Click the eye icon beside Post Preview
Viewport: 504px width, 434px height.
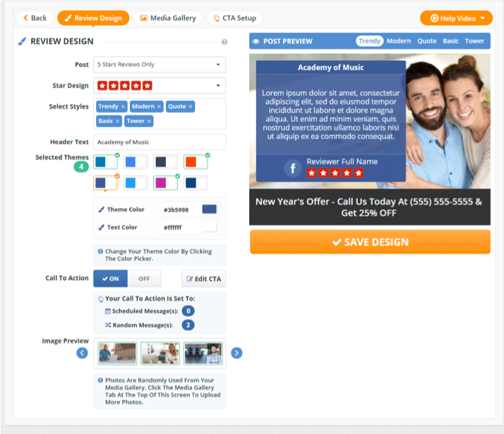(x=256, y=42)
